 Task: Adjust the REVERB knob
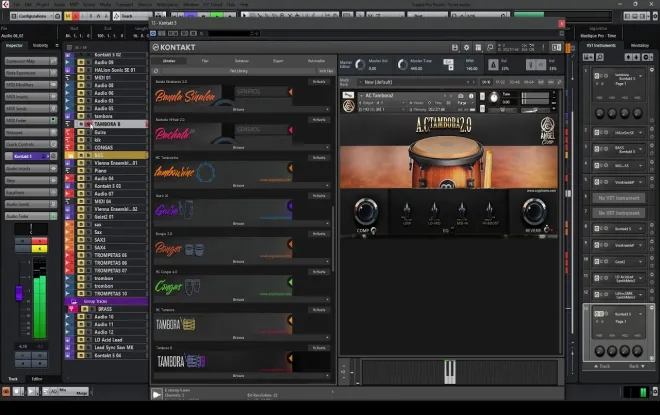pyautogui.click(x=534, y=211)
